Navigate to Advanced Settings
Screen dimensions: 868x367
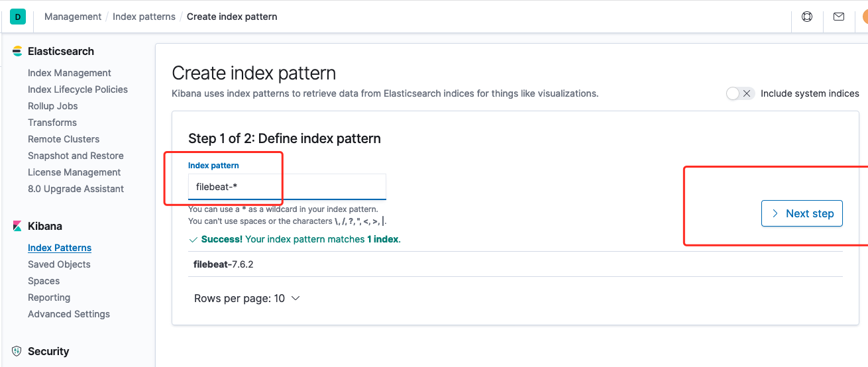click(x=69, y=314)
